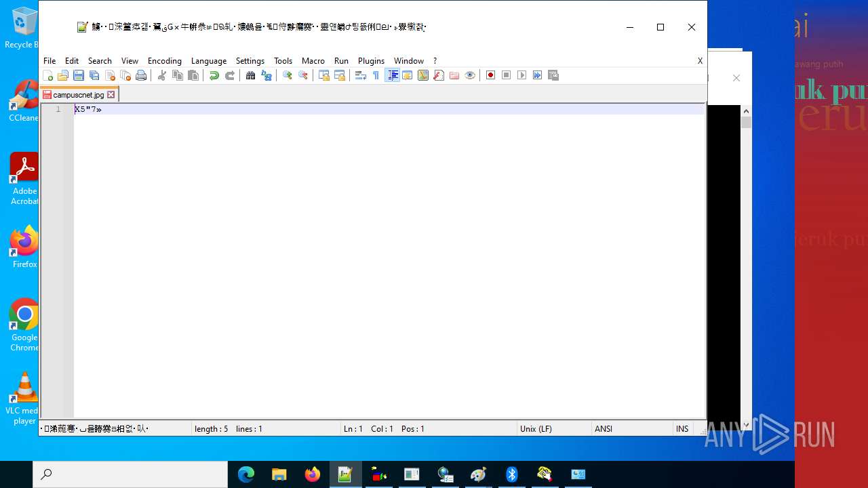Close the current document via toolbar icon

110,75
